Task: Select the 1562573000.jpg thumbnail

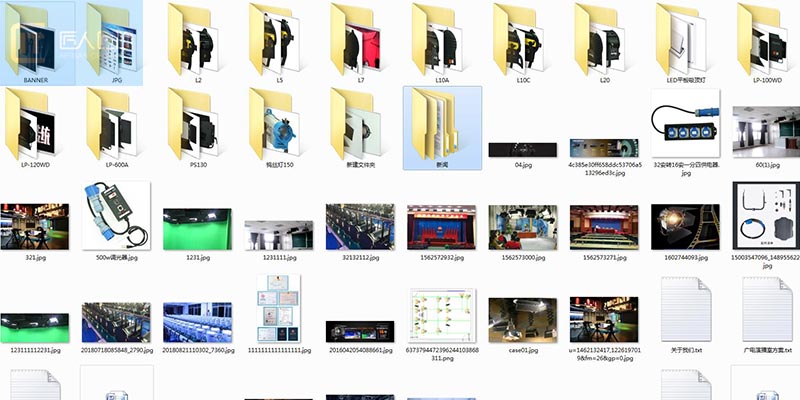Action: [x=523, y=227]
